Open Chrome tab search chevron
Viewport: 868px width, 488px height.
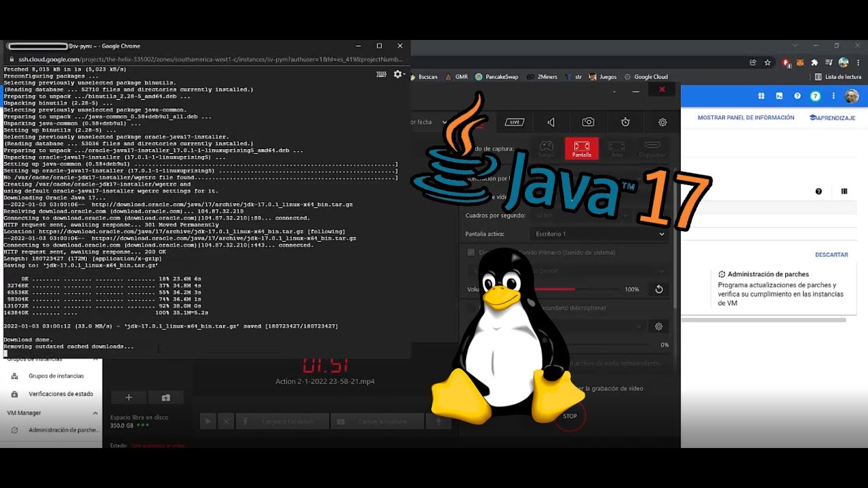point(795,45)
